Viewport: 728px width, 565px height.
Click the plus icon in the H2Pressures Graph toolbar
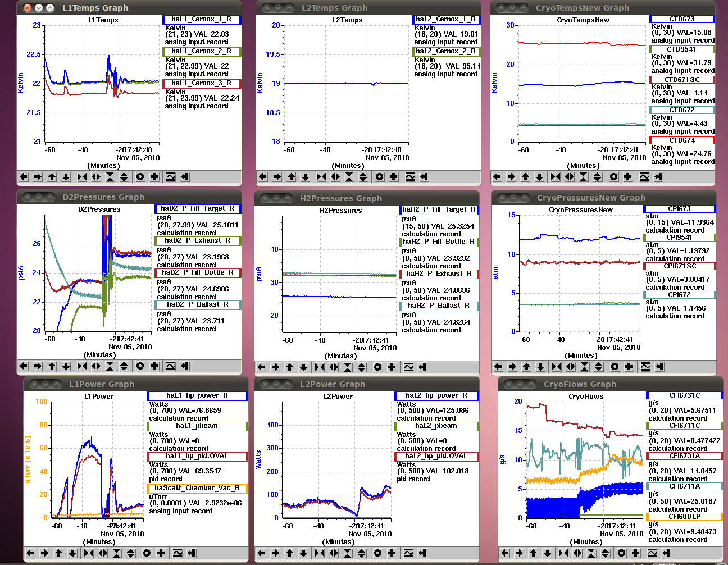click(x=392, y=367)
